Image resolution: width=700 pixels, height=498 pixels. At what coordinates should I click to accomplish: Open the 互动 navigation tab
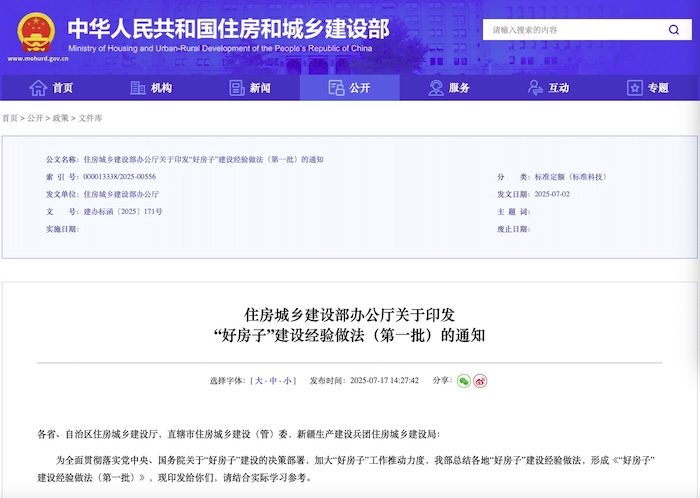(549, 88)
